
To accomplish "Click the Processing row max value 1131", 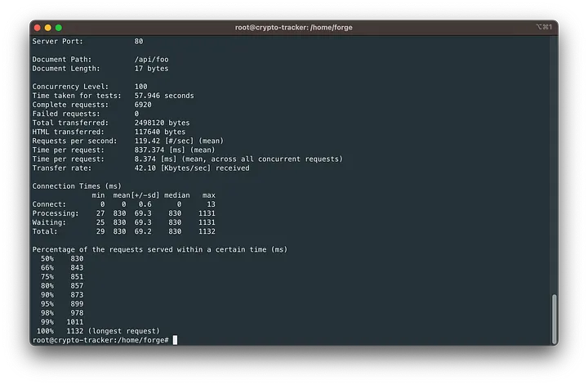I will pos(207,213).
